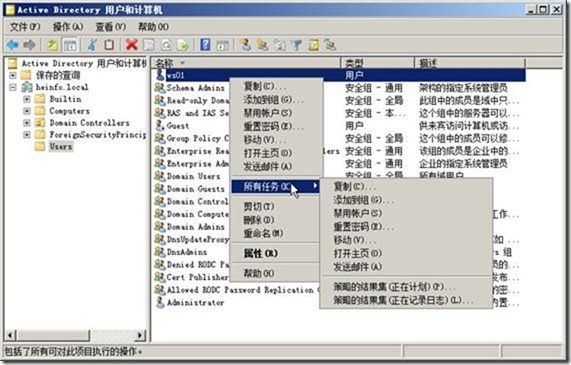Screen dimensions: 571x365
Task: Select 策略的结果集(正在计划) in submenu
Action: (406, 287)
